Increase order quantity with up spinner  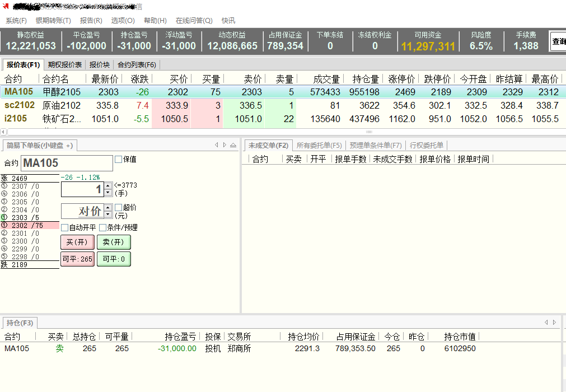[108, 185]
